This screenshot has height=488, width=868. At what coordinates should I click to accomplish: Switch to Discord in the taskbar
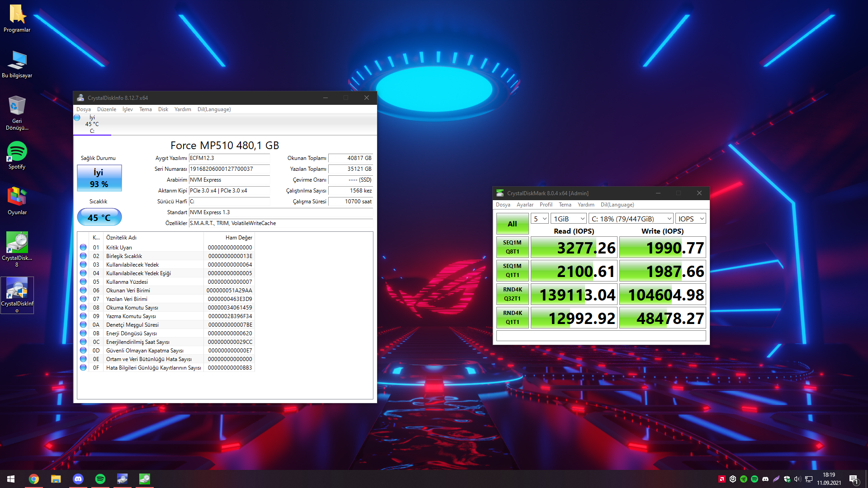[78, 479]
